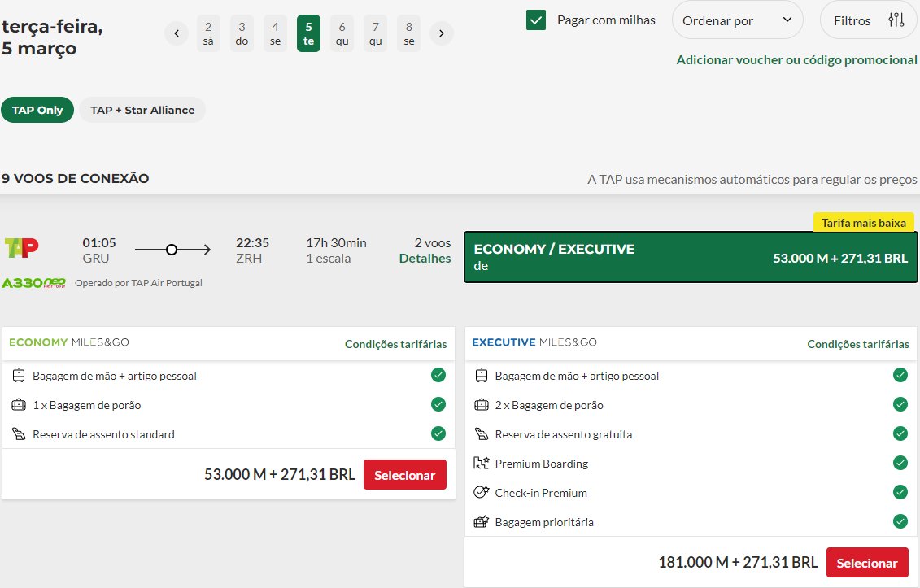Click green check for Reserva de assento gratuita
The width and height of the screenshot is (920, 588).
pyautogui.click(x=900, y=433)
